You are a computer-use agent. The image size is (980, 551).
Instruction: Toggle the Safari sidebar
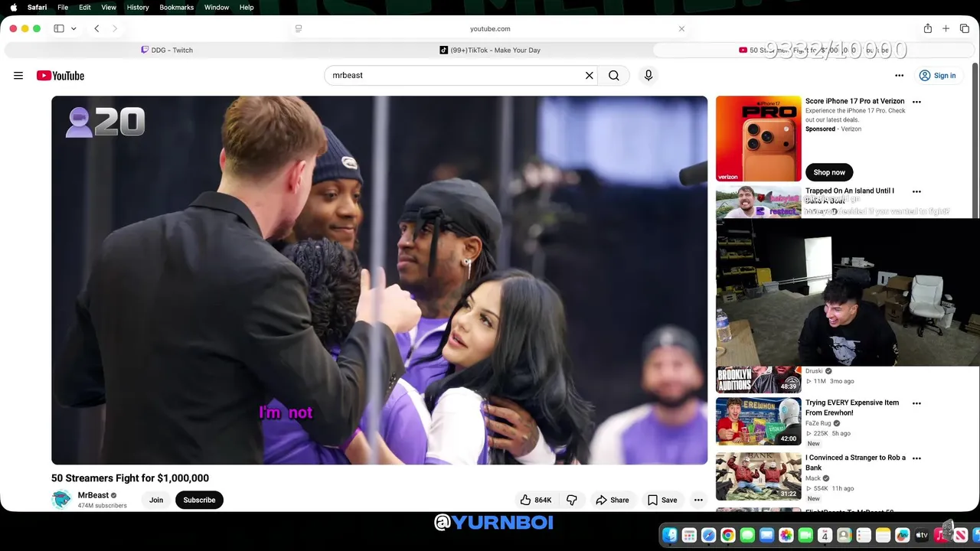pos(59,28)
